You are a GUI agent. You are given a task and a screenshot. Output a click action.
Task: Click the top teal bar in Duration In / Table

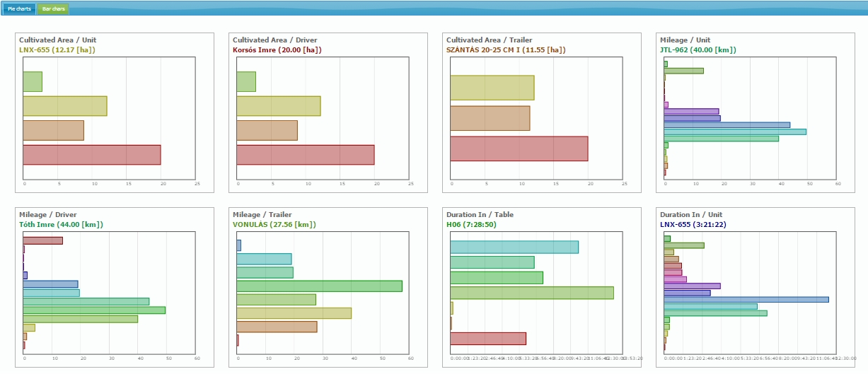click(514, 247)
